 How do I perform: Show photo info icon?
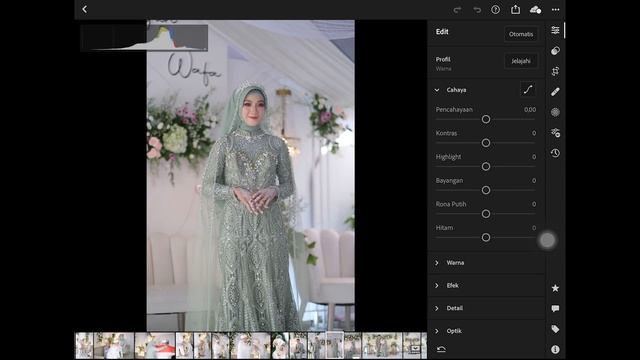(x=555, y=349)
